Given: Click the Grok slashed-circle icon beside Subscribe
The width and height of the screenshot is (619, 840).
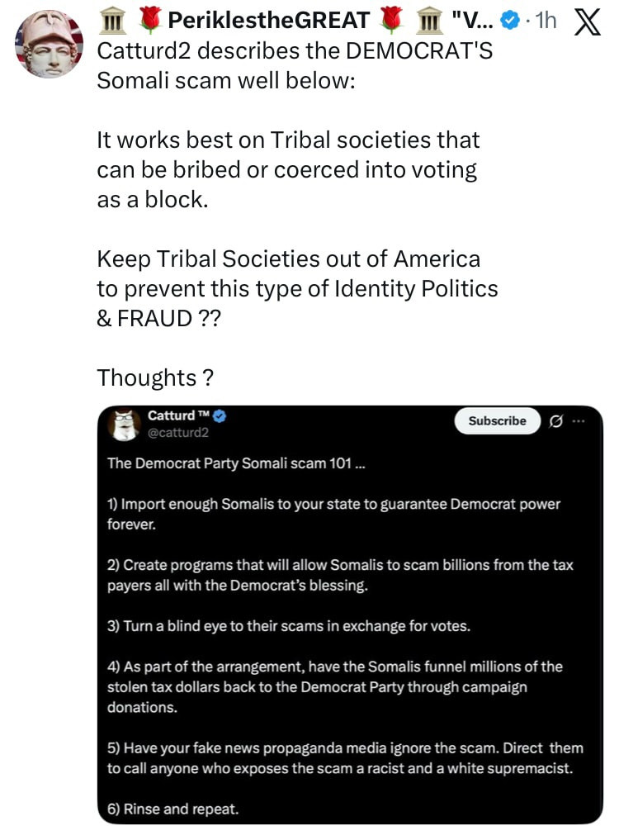Looking at the screenshot, I should (x=555, y=421).
